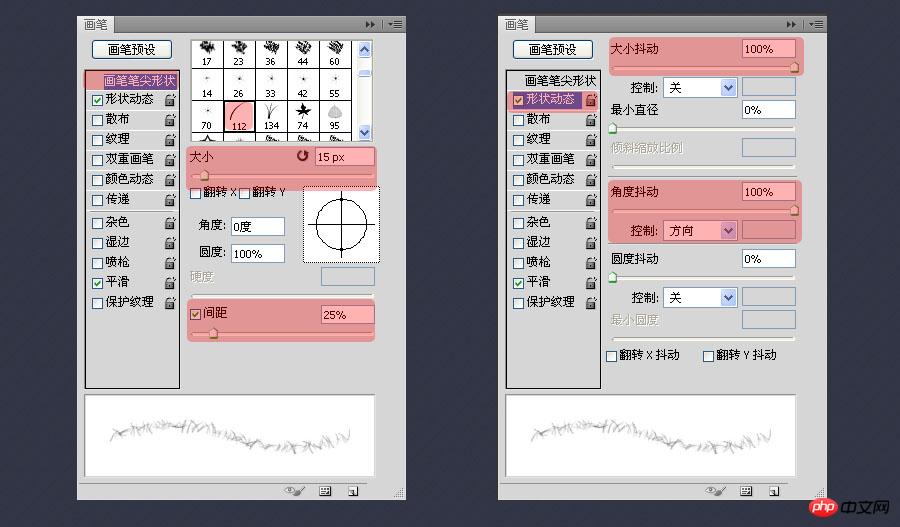Viewport: 900px width, 527px height.
Task: Click 画笔预设 button in right panel
Action: pos(552,49)
